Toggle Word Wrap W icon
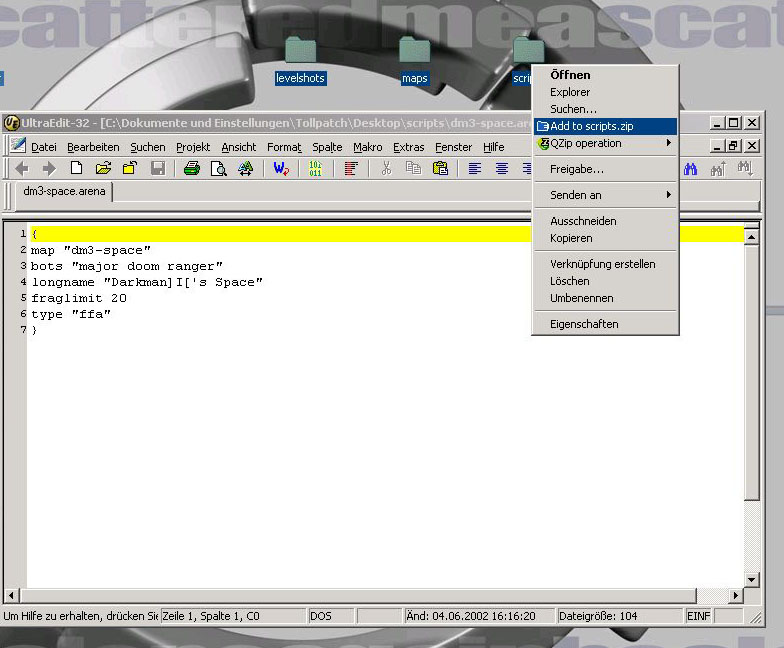This screenshot has width=784, height=648. coord(281,168)
